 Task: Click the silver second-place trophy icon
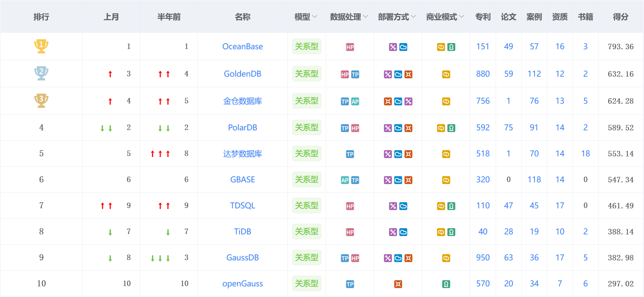pos(41,74)
